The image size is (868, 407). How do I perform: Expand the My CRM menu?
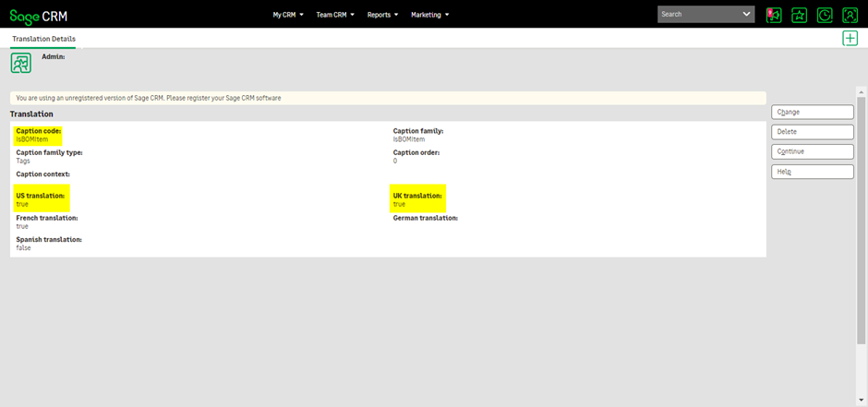pos(288,15)
